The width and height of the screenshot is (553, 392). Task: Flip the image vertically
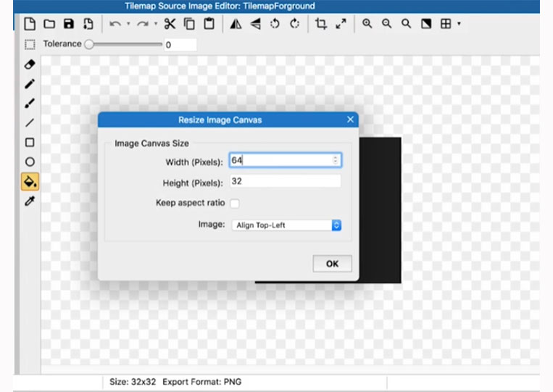(255, 24)
